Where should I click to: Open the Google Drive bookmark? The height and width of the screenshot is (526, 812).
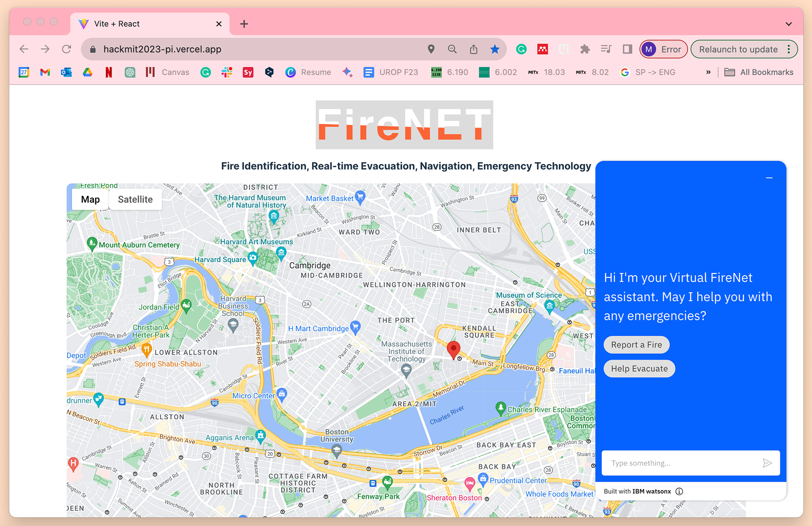tap(88, 72)
